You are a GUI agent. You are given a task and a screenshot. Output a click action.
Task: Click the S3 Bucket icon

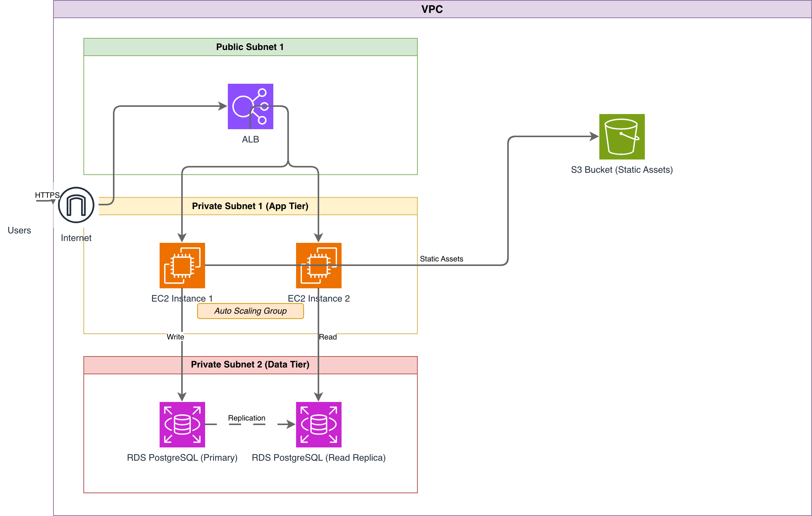click(622, 136)
